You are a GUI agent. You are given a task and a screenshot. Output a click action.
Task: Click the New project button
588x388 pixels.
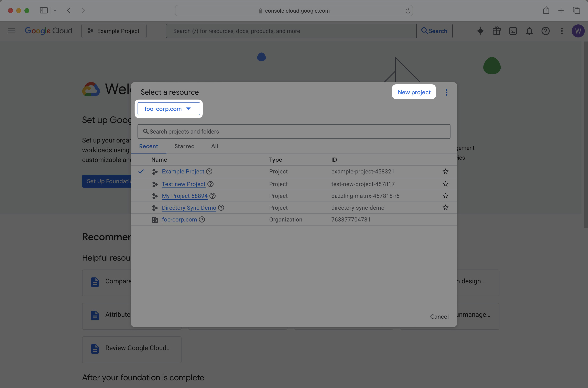414,92
